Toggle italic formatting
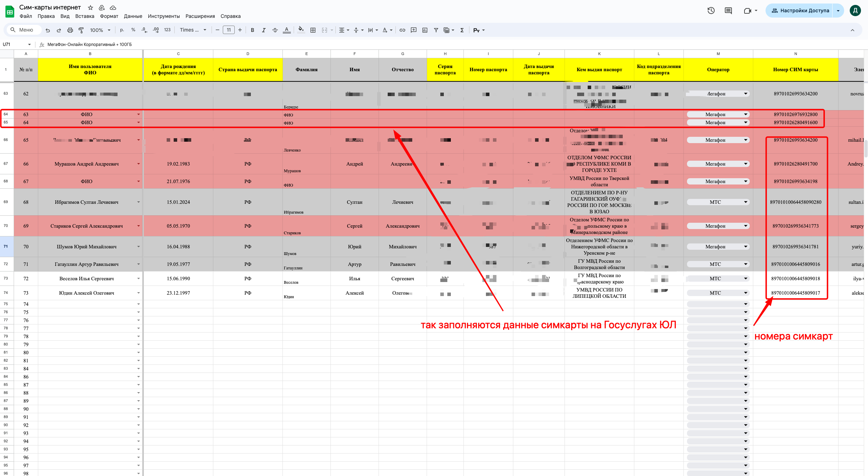868x476 pixels. tap(263, 30)
